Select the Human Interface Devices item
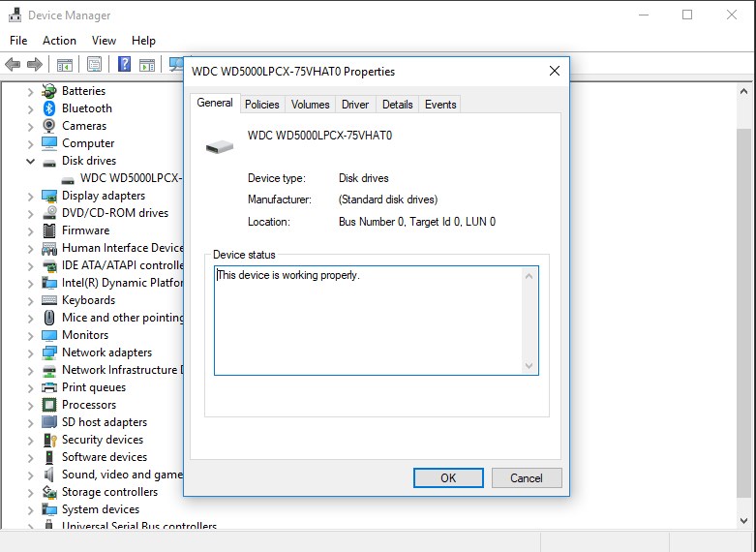This screenshot has width=756, height=552. [123, 248]
